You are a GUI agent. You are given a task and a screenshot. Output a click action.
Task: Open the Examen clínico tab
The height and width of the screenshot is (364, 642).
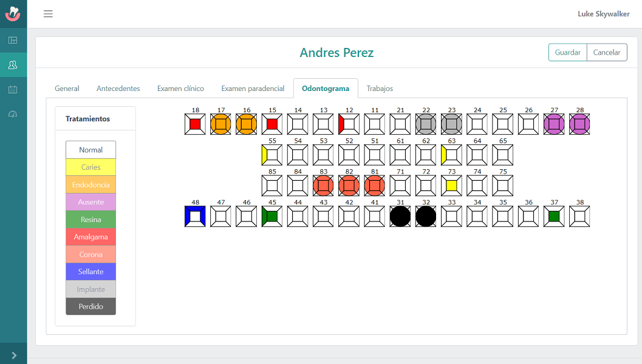pyautogui.click(x=180, y=89)
